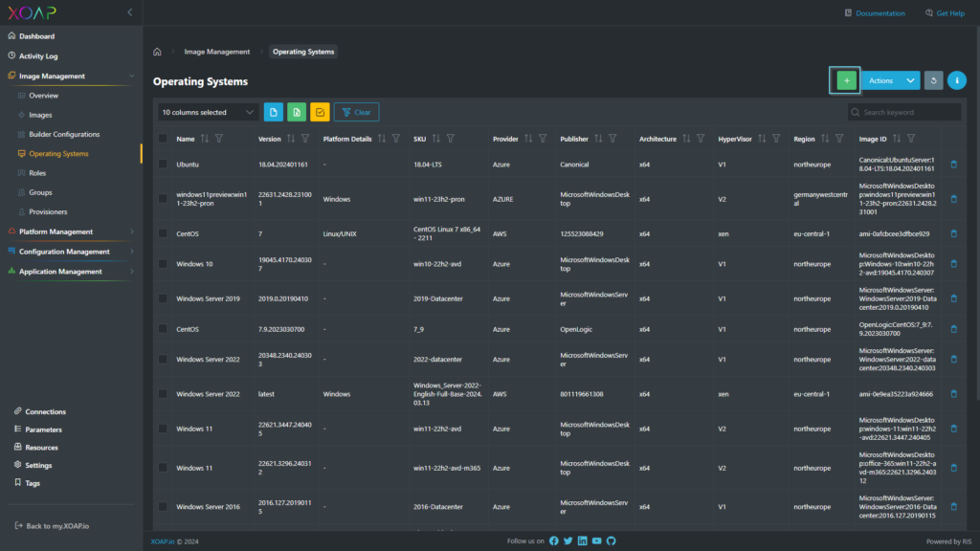Check the Windows Server 2019 checkbox
980x551 pixels.
coord(163,298)
